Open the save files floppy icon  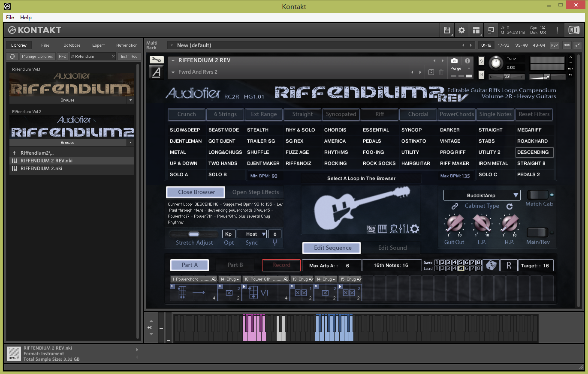click(x=447, y=30)
